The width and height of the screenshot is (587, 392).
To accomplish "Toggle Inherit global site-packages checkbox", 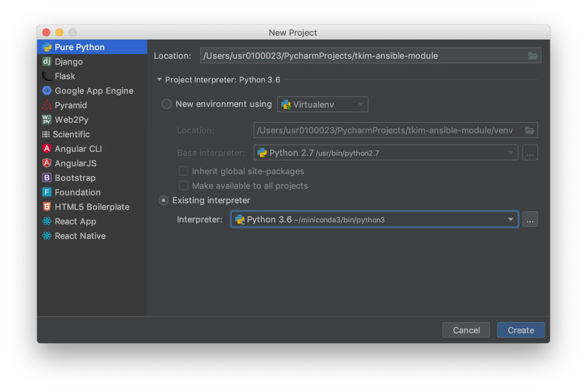I will pyautogui.click(x=184, y=171).
